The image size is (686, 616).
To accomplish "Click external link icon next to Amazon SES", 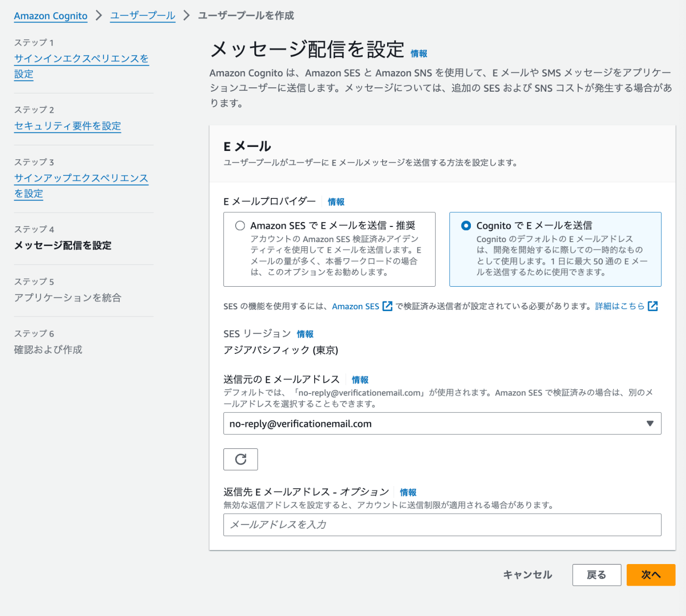I will point(387,306).
